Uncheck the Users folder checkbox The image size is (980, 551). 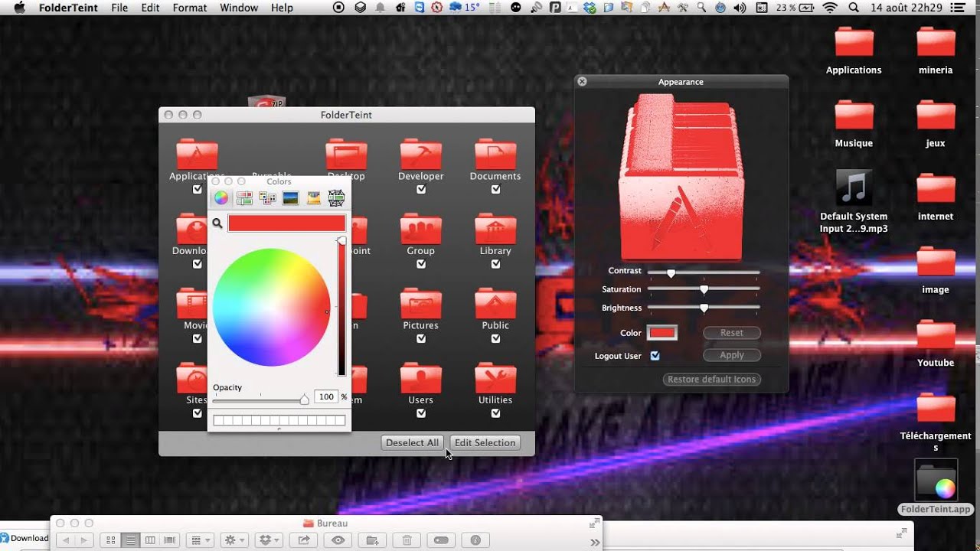(x=421, y=413)
